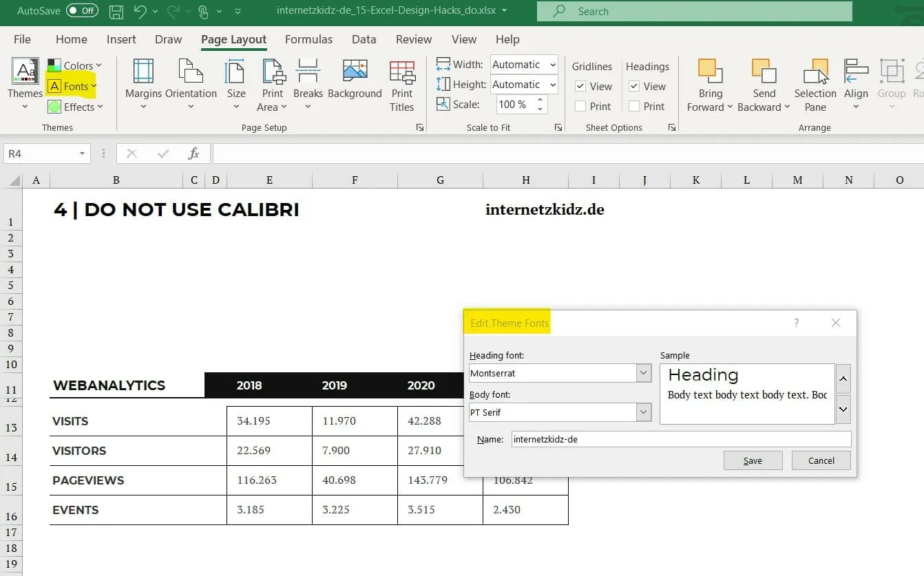This screenshot has height=576, width=924.
Task: Open the Colors theme palette
Action: [75, 66]
